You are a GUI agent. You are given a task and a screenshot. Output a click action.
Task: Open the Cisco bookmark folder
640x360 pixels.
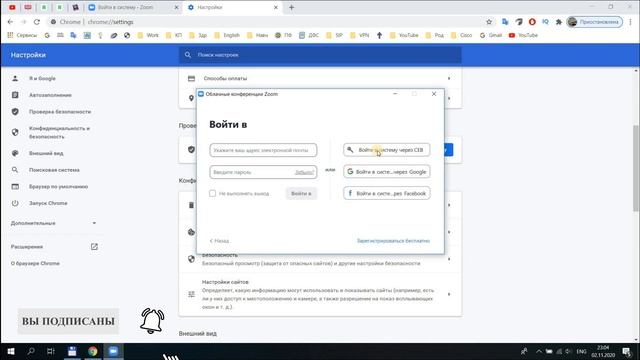(x=462, y=36)
